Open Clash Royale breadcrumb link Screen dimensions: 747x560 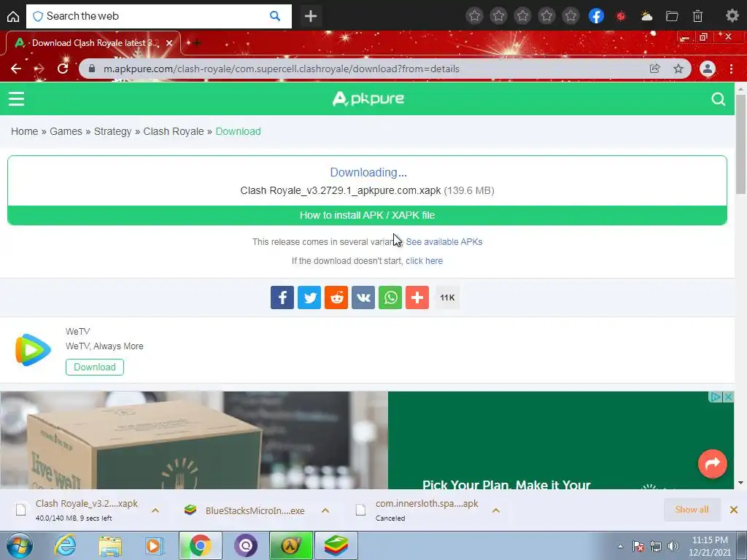tap(174, 131)
